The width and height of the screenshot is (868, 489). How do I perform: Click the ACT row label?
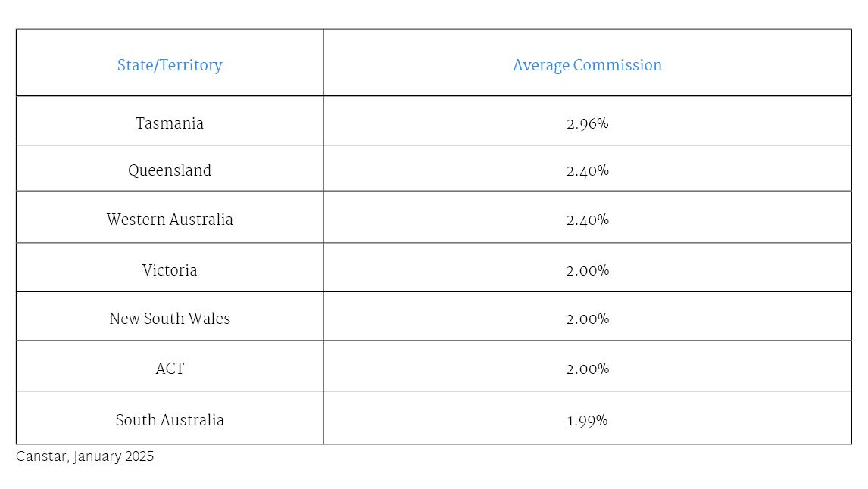[x=170, y=369]
